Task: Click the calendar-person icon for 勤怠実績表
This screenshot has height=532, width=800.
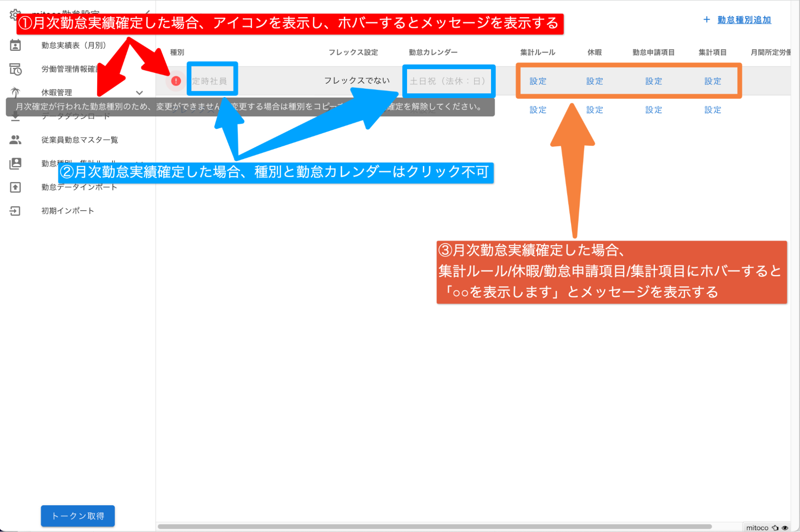Action: (15, 46)
